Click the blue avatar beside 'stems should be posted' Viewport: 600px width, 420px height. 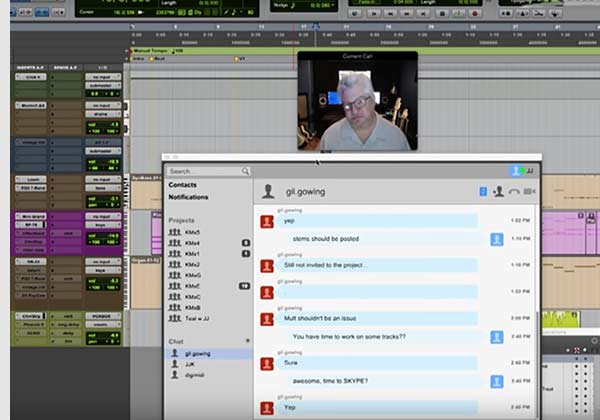pos(496,239)
